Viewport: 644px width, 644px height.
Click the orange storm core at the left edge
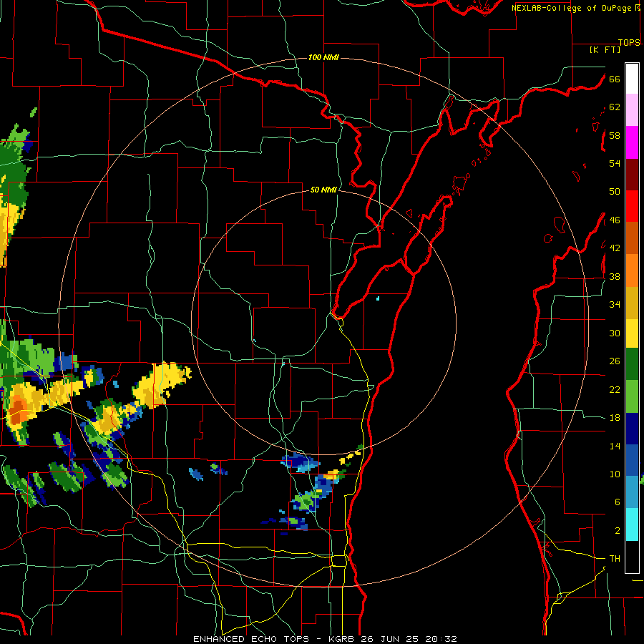click(x=17, y=409)
